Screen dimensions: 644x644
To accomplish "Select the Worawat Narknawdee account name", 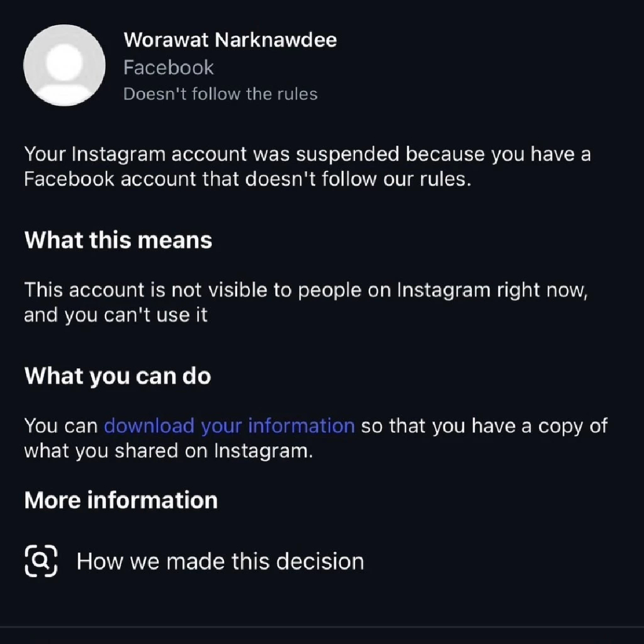I will (230, 40).
